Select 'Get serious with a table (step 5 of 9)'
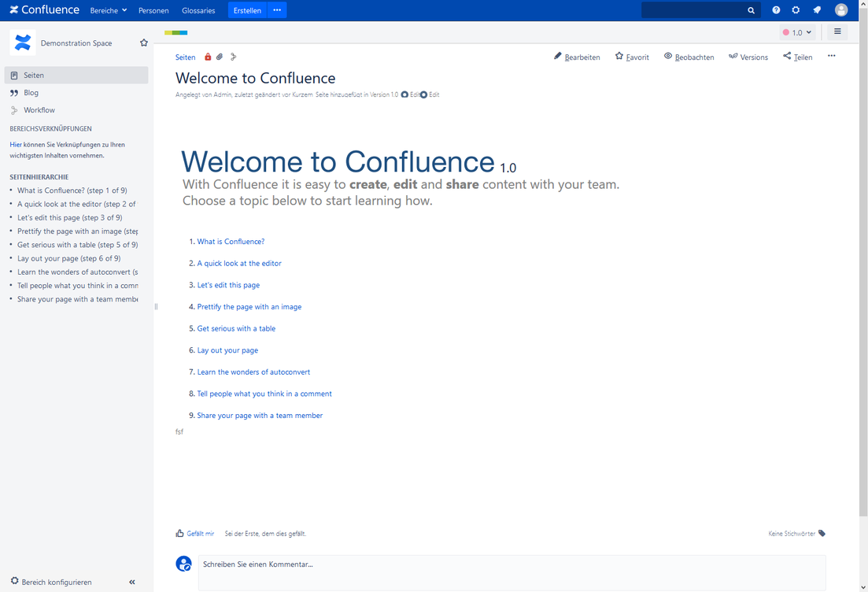 click(77, 245)
